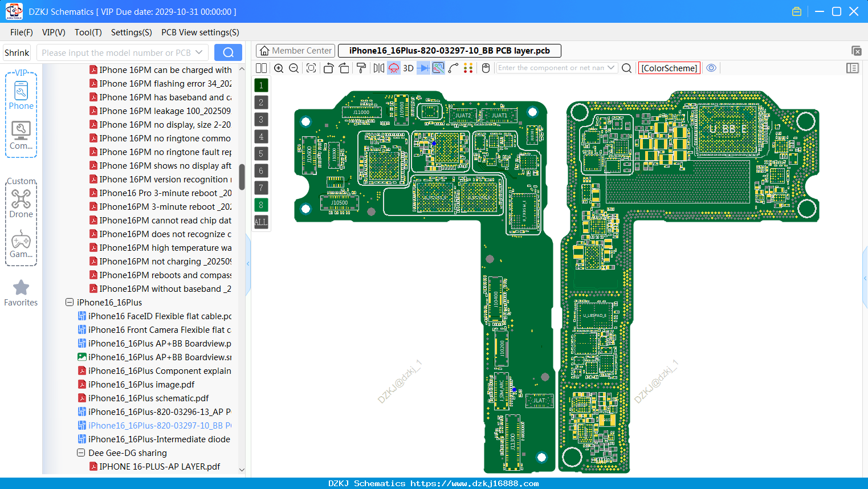Open the ColorScheme settings
Image resolution: width=868 pixels, height=489 pixels.
click(x=669, y=68)
